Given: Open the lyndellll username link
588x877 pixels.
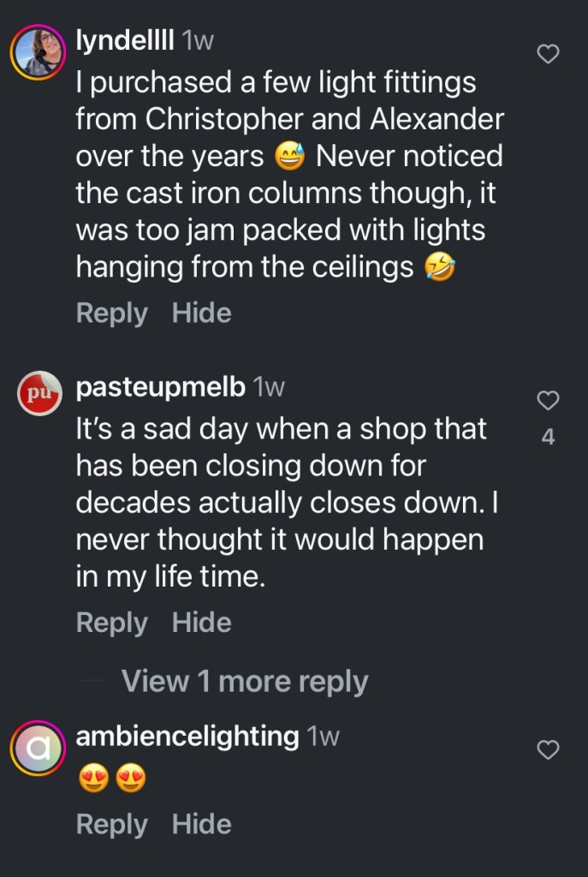Looking at the screenshot, I should tap(126, 40).
